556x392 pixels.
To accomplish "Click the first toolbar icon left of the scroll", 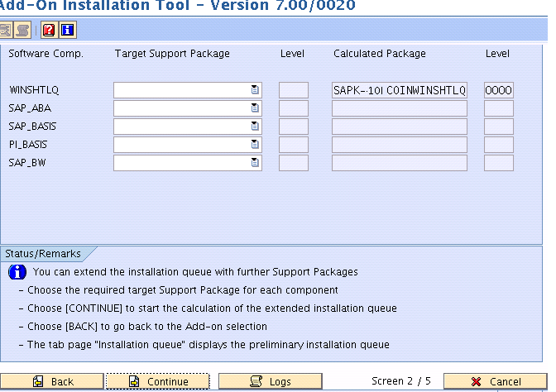I will (x=6, y=30).
